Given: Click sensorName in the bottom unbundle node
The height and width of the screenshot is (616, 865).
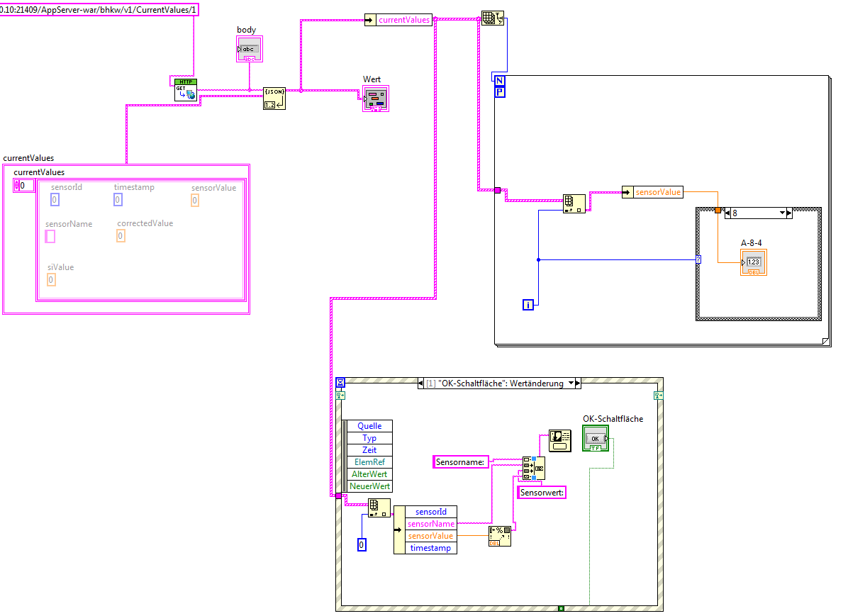Looking at the screenshot, I should tap(431, 524).
